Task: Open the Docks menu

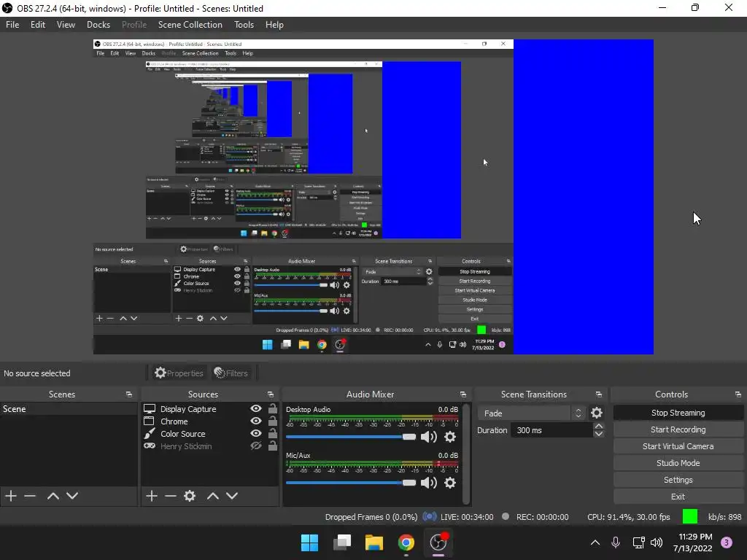Action: (x=98, y=25)
